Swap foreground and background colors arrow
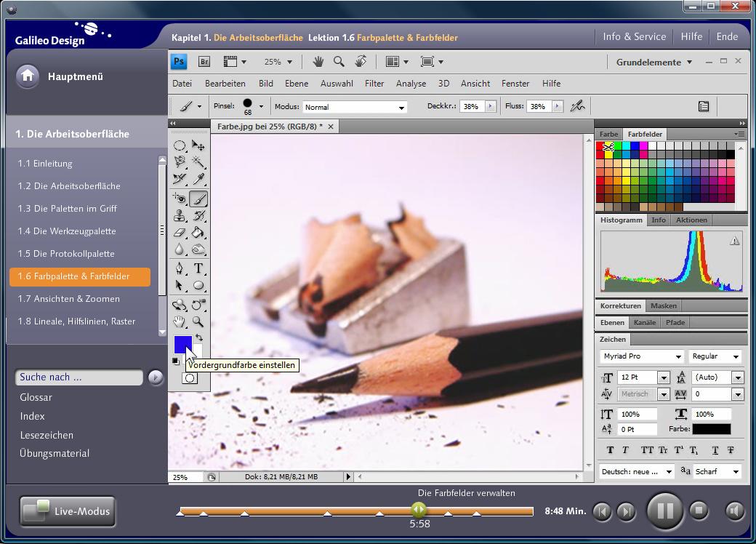Viewport: 756px width, 544px height. [199, 337]
